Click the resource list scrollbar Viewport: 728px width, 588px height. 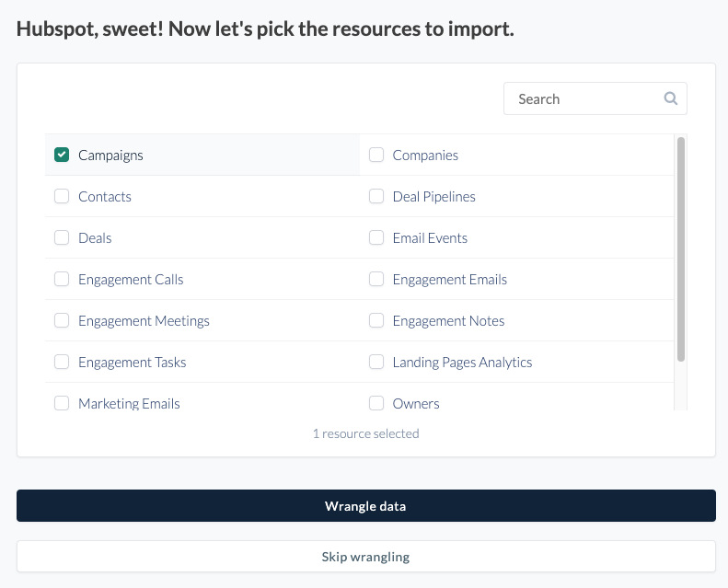681,248
